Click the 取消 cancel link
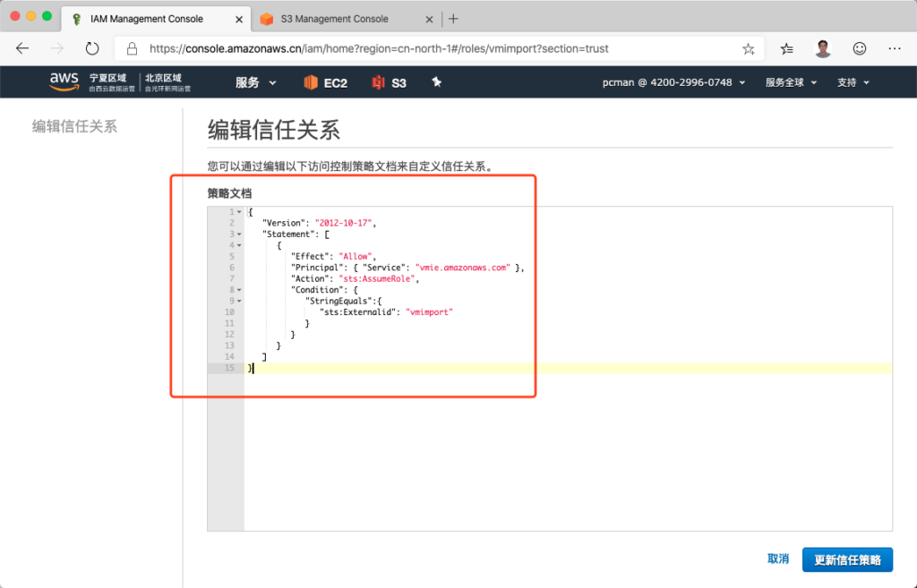The height and width of the screenshot is (588, 917). (x=777, y=559)
